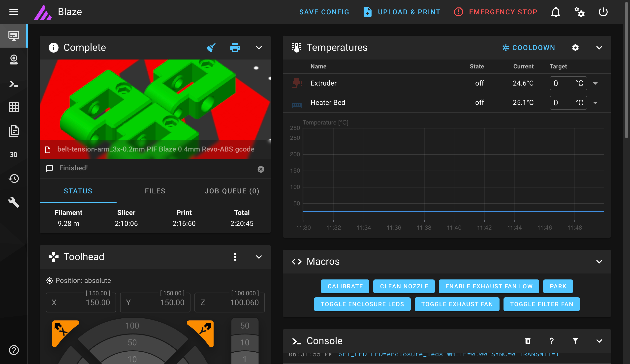Viewport: 630px width, 364px height.
Task: Run the CLEAN NOZZLE macro
Action: [x=404, y=286]
